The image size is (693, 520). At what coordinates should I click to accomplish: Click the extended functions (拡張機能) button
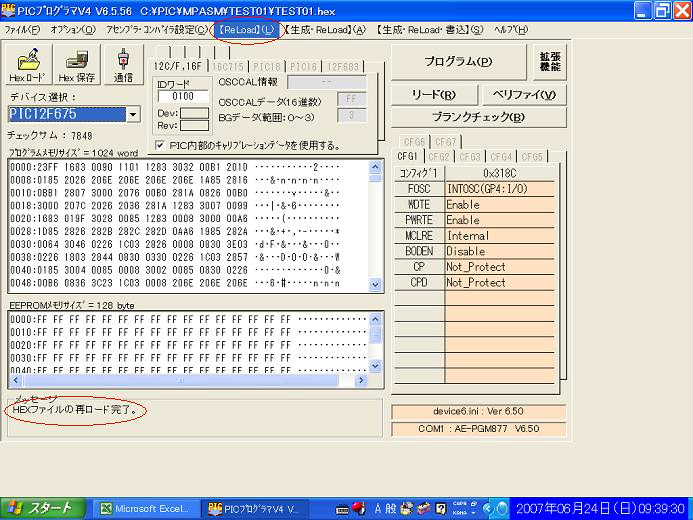551,61
